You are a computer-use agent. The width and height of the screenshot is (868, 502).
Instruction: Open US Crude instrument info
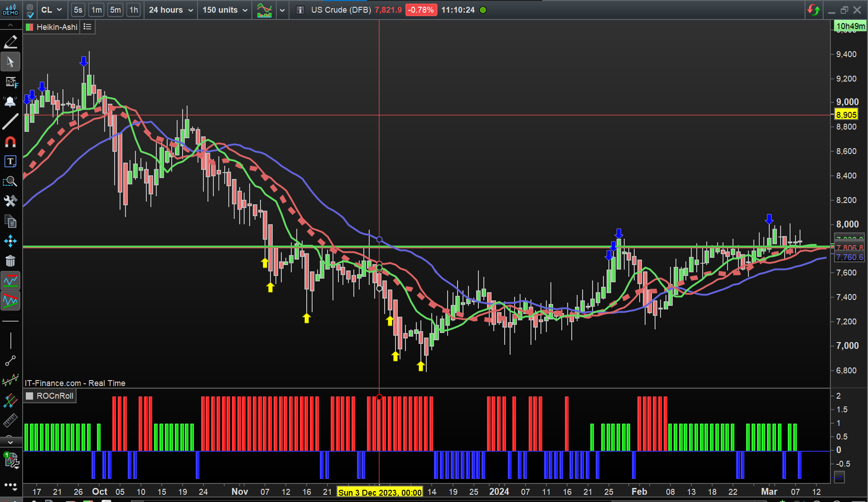point(300,10)
